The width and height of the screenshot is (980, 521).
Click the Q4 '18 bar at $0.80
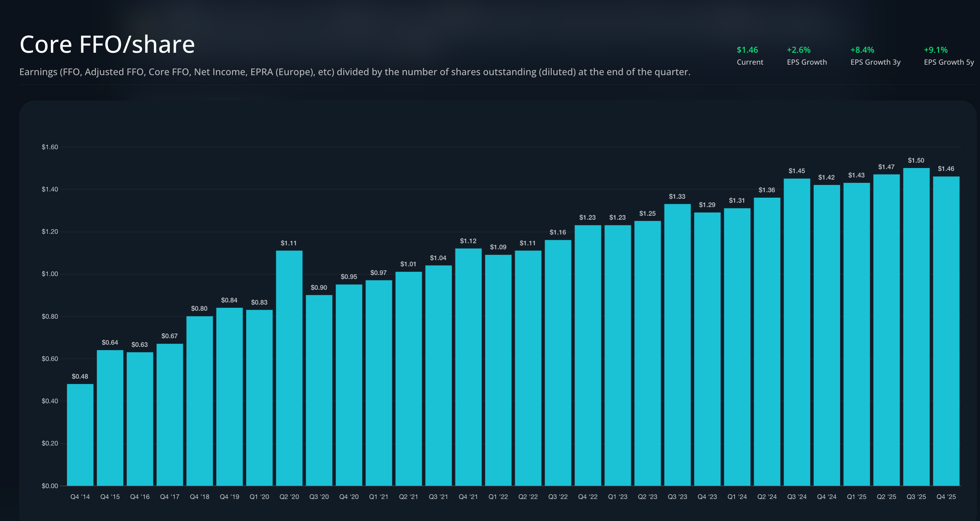click(199, 401)
